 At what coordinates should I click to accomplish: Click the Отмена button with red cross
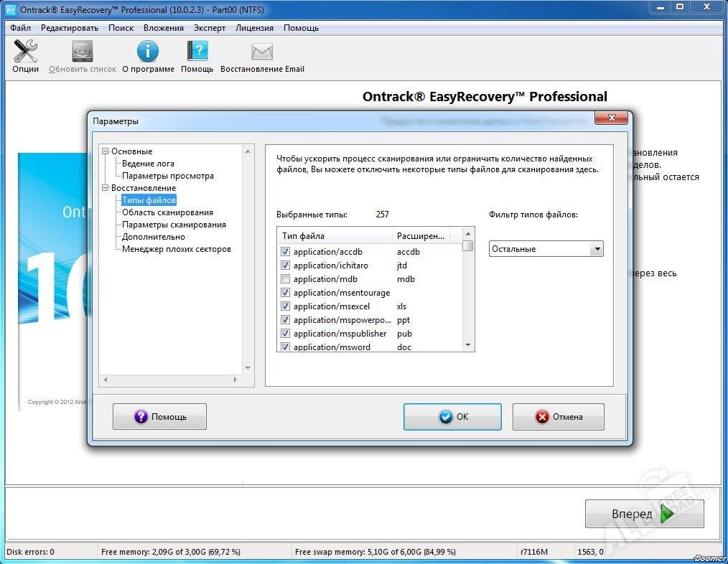(x=558, y=417)
